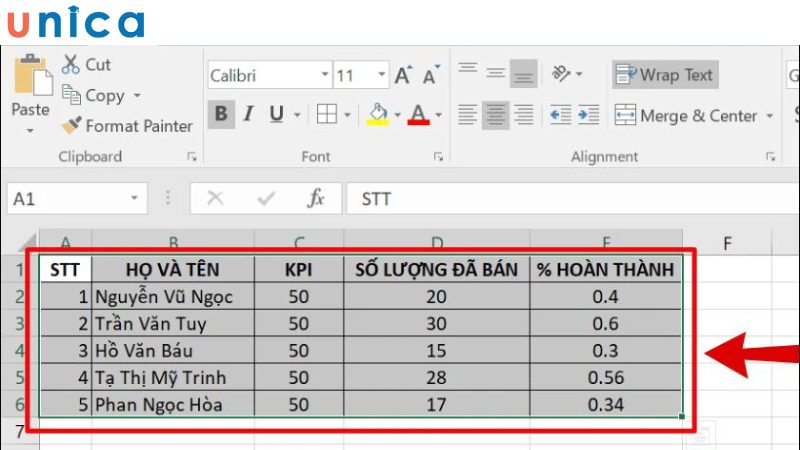800x450 pixels.
Task: Select column F header
Action: click(727, 243)
